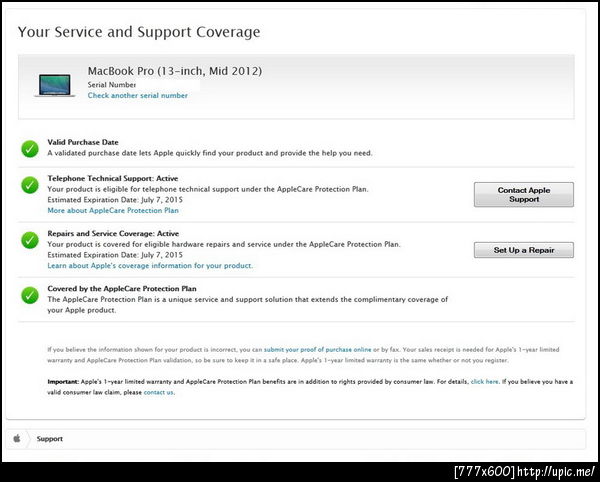600x482 pixels.
Task: Follow the Check another serial number link
Action: point(138,95)
